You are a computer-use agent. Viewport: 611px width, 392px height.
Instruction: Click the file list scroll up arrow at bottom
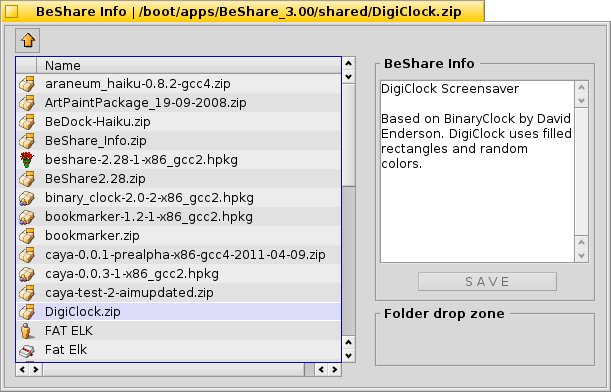coord(348,342)
